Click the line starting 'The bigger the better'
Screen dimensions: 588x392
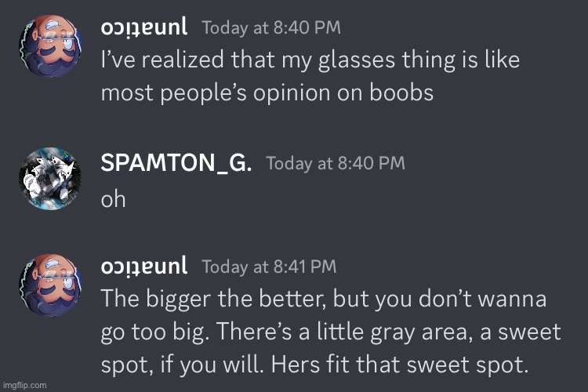click(x=324, y=299)
